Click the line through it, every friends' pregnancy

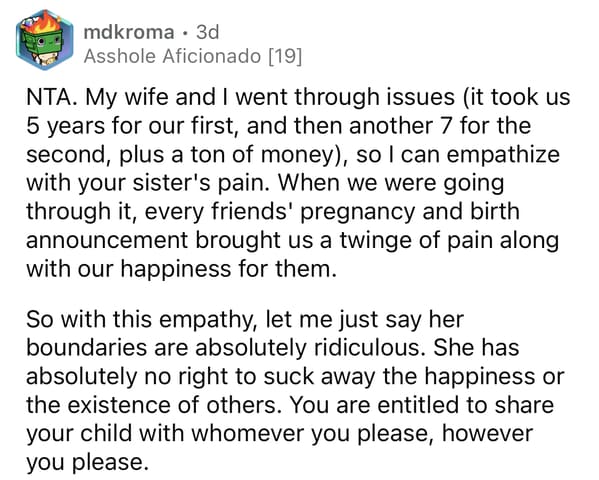point(273,212)
